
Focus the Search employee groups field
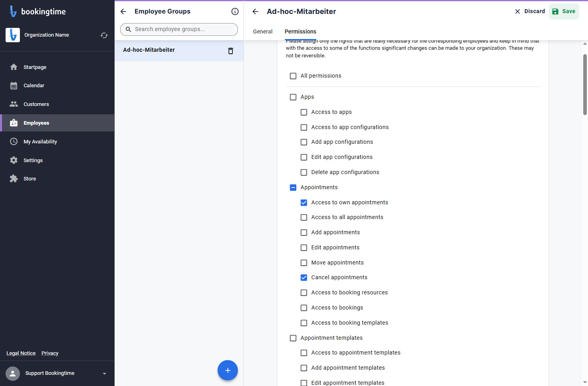pyautogui.click(x=179, y=29)
